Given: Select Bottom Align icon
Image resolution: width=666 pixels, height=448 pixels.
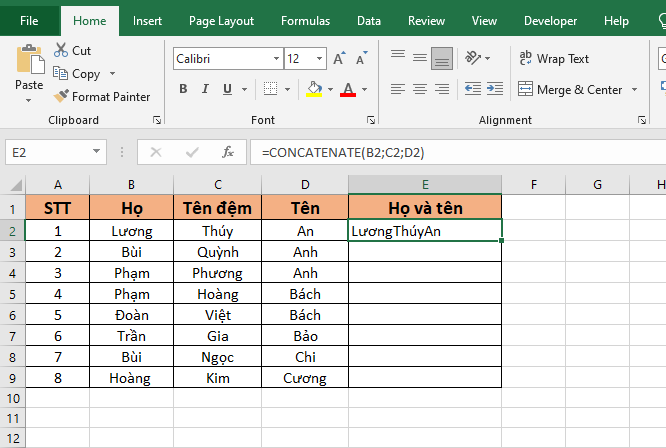Looking at the screenshot, I should [x=442, y=58].
